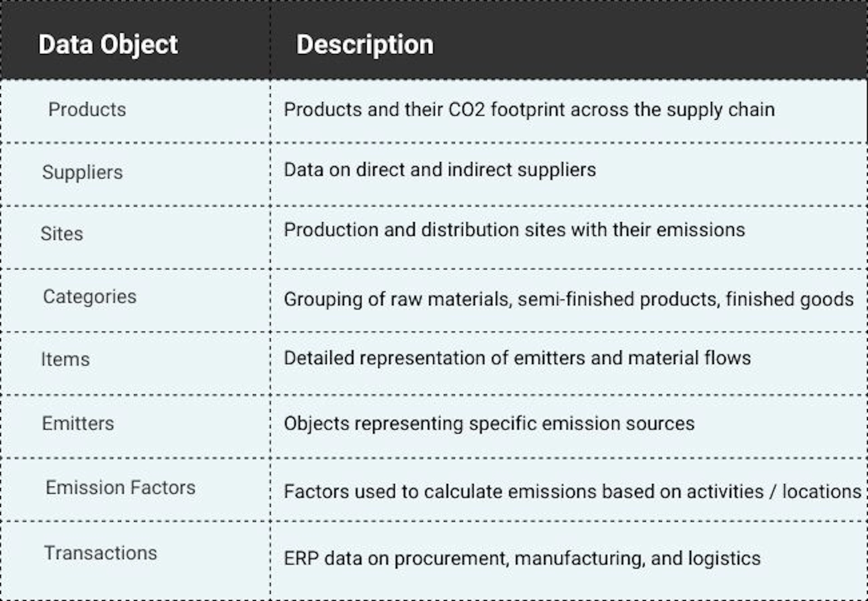The image size is (868, 601).
Task: Click the 'Description' column header
Action: 365,45
